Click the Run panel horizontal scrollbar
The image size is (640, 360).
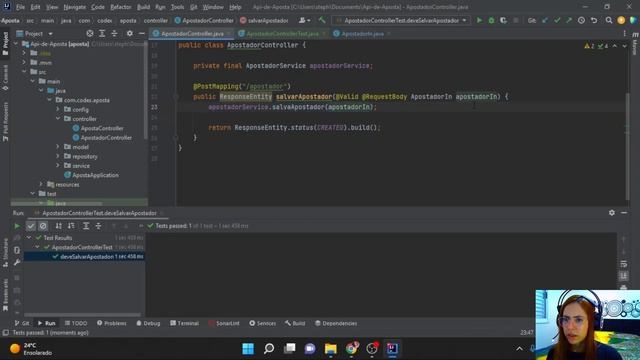click(82, 315)
